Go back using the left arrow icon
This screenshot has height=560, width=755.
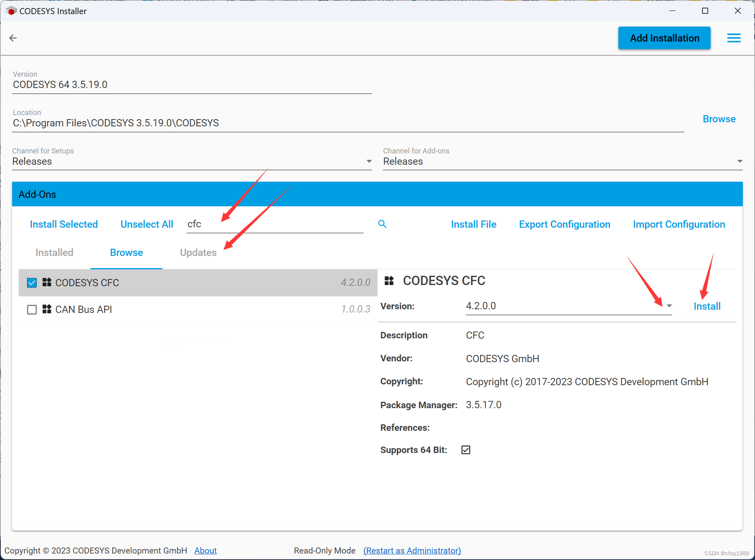[x=13, y=38]
